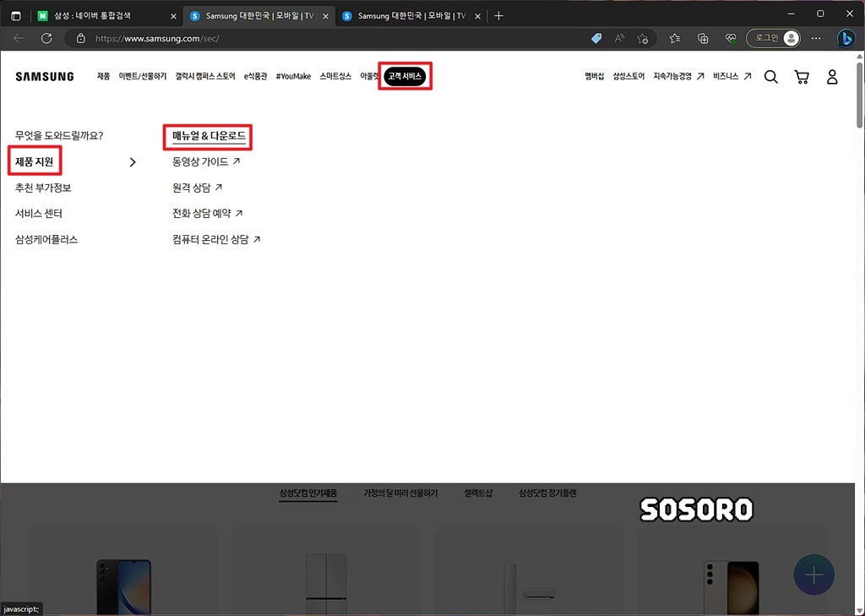Image resolution: width=865 pixels, height=616 pixels.
Task: Refresh the page with the reload icon
Action: point(47,38)
